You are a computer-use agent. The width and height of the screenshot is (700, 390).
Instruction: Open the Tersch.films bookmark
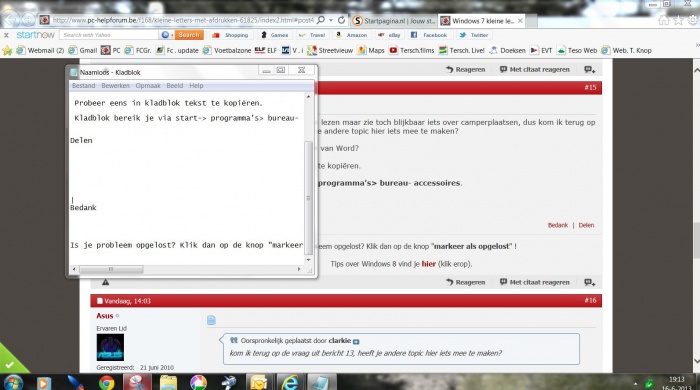pos(412,50)
